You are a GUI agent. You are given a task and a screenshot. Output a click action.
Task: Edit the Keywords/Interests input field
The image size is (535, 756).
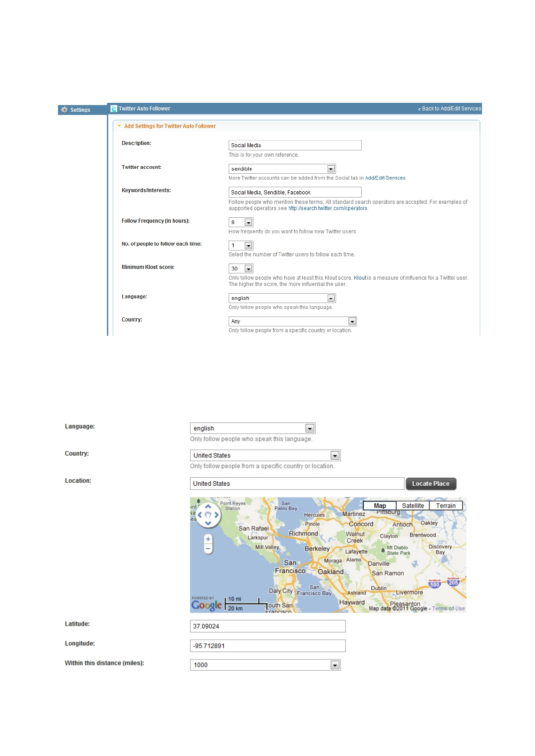click(295, 192)
